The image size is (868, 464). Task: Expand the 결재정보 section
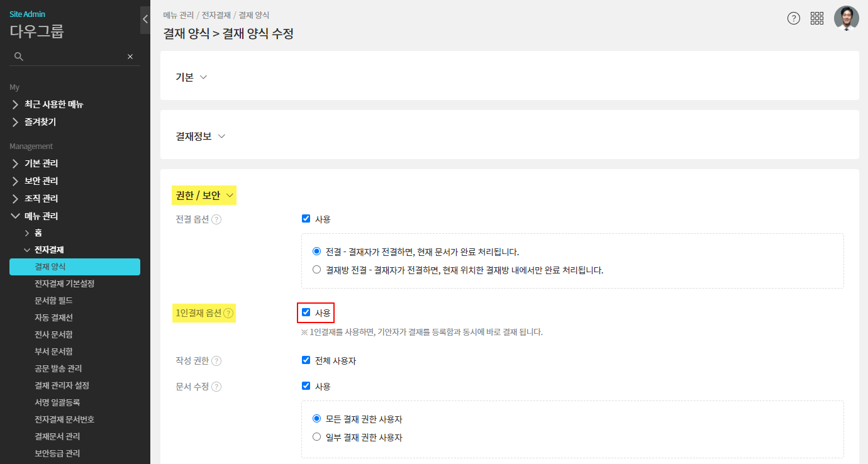pyautogui.click(x=200, y=136)
